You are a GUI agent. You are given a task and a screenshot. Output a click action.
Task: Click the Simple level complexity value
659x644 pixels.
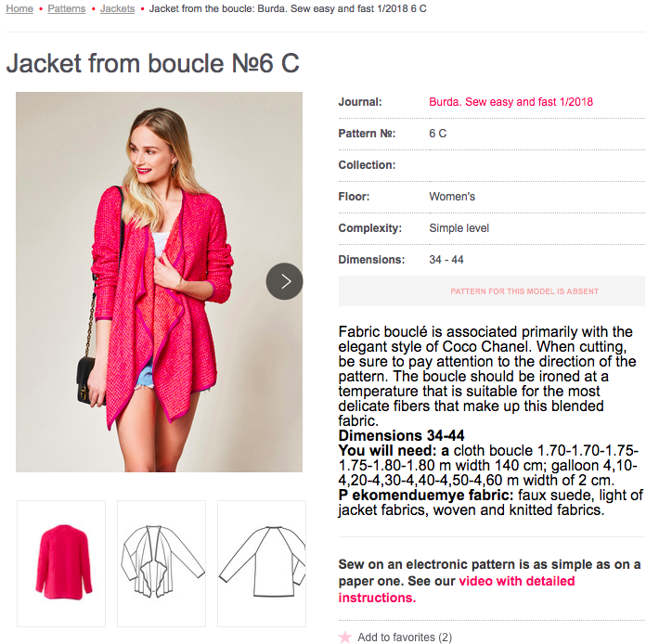(x=459, y=228)
